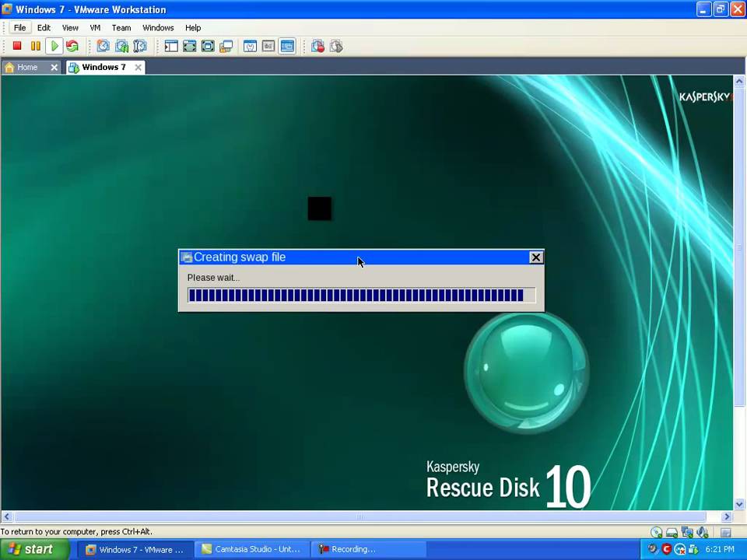This screenshot has height=560, width=747.
Task: Click the Summary view toolbar icon
Action: click(250, 46)
